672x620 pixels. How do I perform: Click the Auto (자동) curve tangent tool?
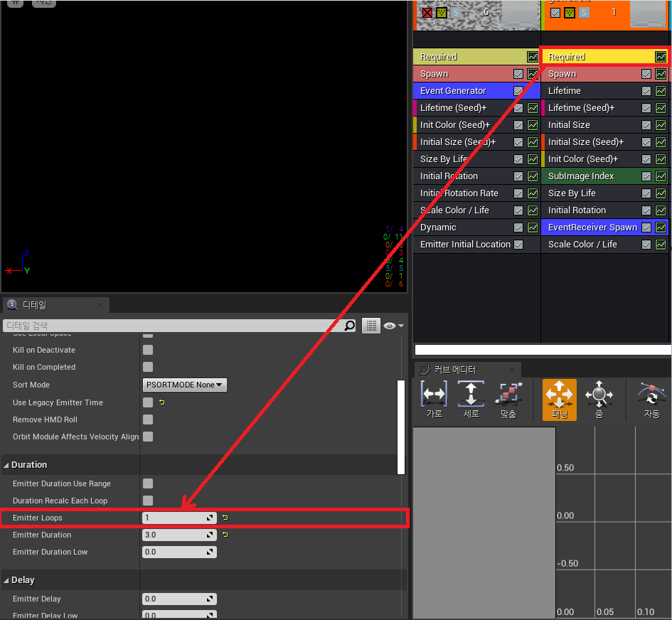[x=652, y=400]
